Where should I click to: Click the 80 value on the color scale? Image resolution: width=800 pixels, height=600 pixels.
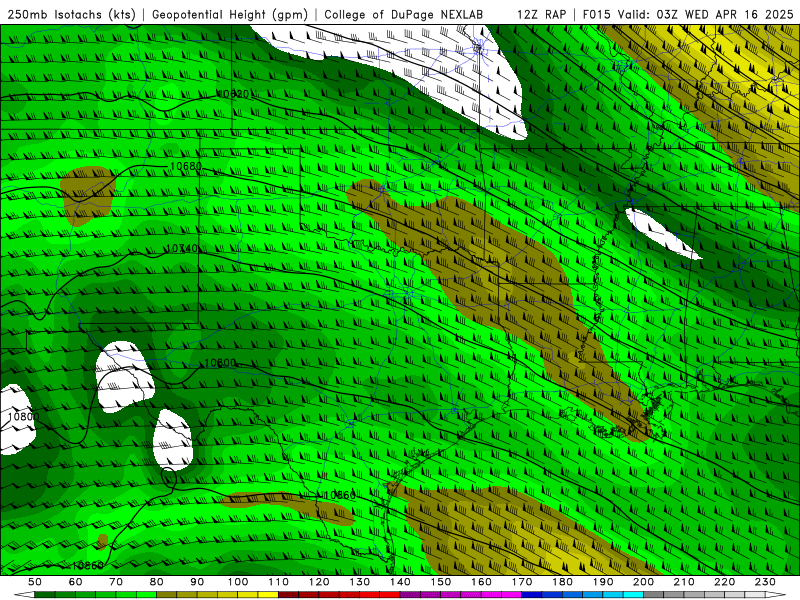157,582
